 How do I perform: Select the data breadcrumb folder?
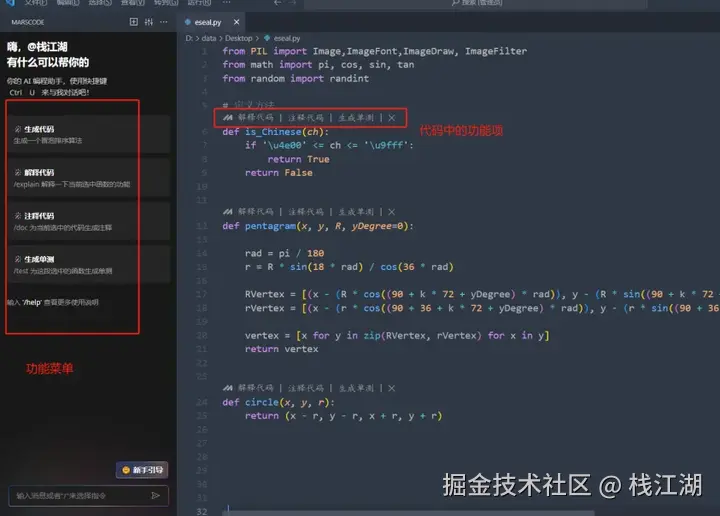click(208, 38)
